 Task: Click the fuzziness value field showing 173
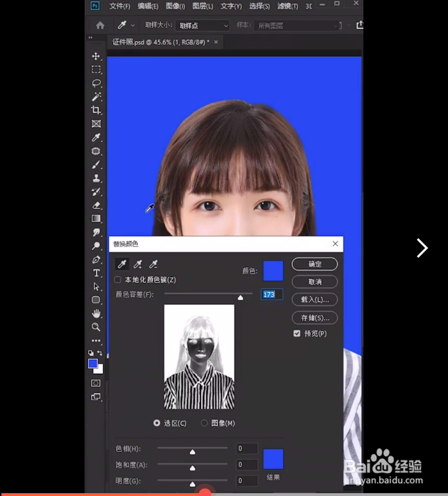point(272,294)
